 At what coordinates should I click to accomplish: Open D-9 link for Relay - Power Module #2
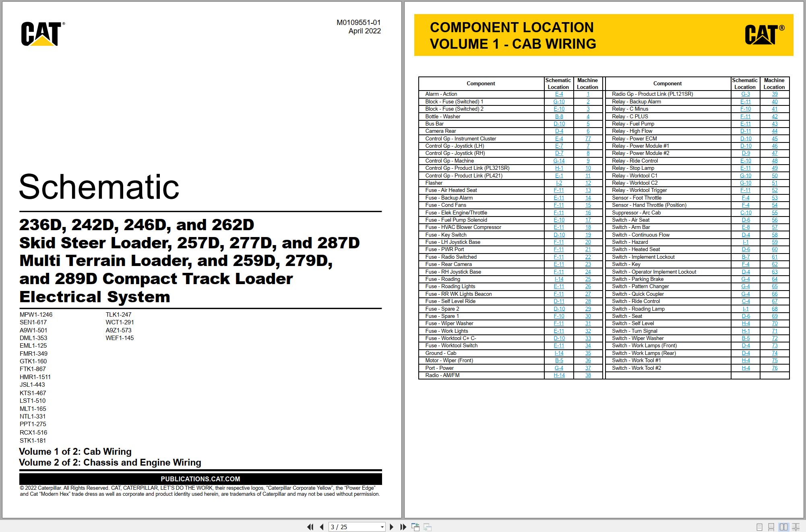pyautogui.click(x=746, y=153)
